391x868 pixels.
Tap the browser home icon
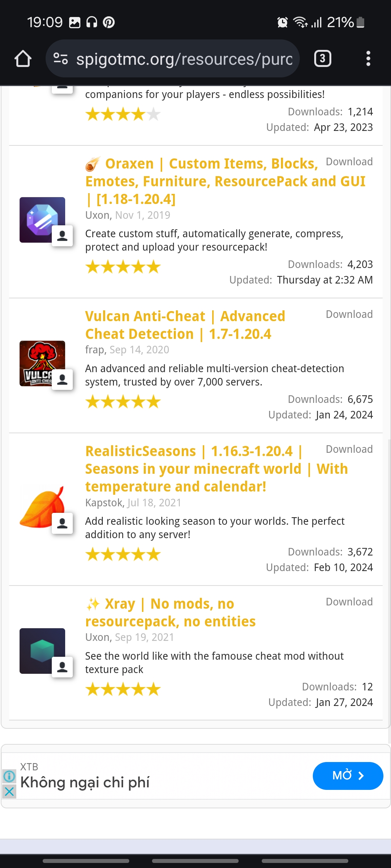23,59
